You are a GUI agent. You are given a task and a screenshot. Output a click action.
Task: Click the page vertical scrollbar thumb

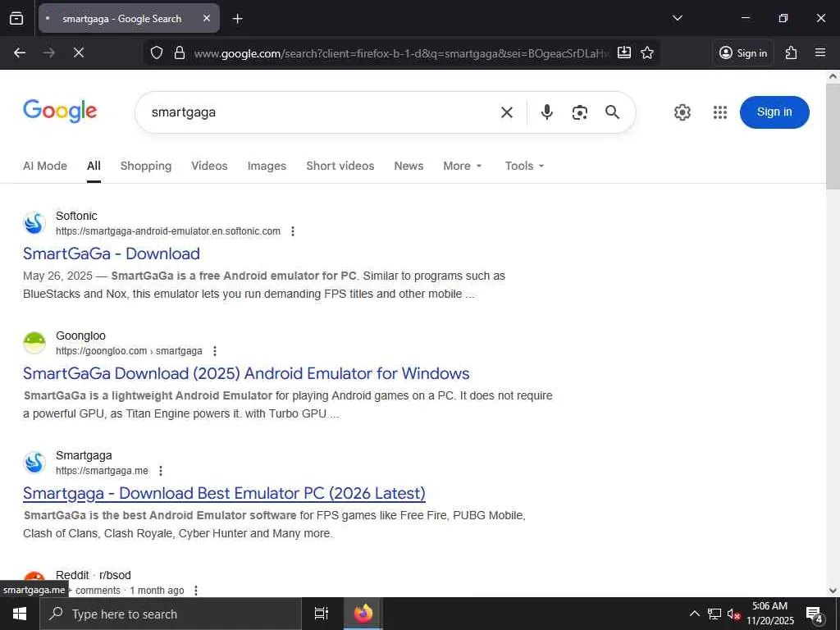833,135
